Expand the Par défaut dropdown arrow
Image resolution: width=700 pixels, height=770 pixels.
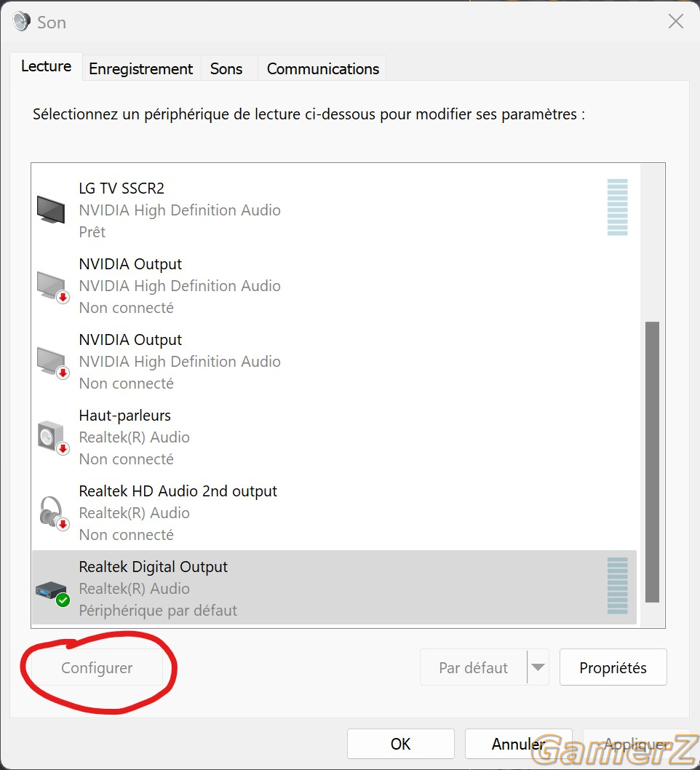pos(538,667)
